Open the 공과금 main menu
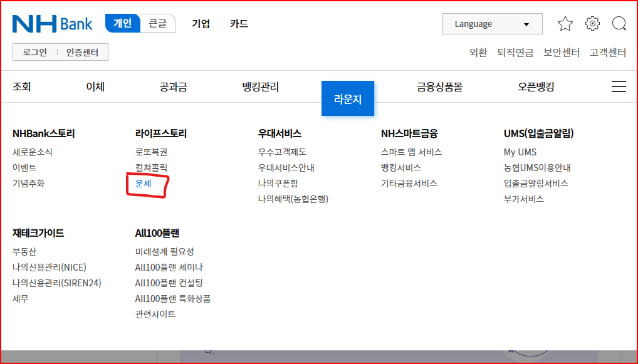 pyautogui.click(x=174, y=86)
